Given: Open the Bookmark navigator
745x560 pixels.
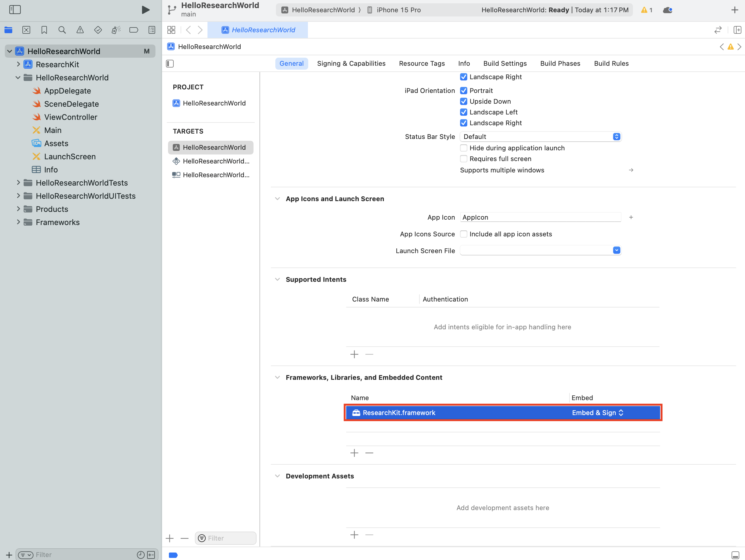Looking at the screenshot, I should (44, 30).
